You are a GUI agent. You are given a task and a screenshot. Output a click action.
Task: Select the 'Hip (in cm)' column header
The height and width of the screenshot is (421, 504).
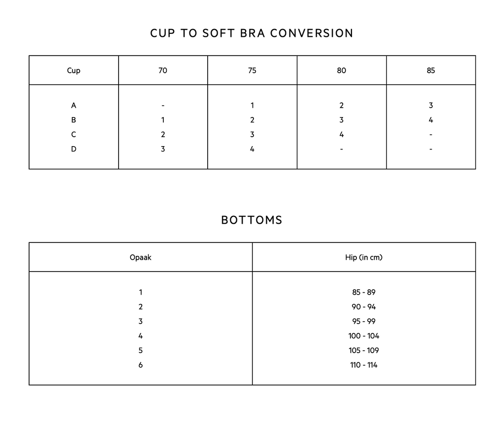pos(364,257)
